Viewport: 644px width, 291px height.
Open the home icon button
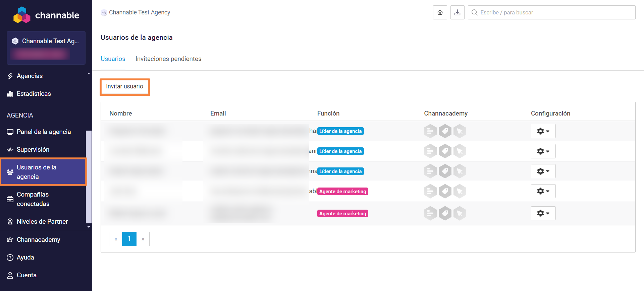pyautogui.click(x=440, y=12)
